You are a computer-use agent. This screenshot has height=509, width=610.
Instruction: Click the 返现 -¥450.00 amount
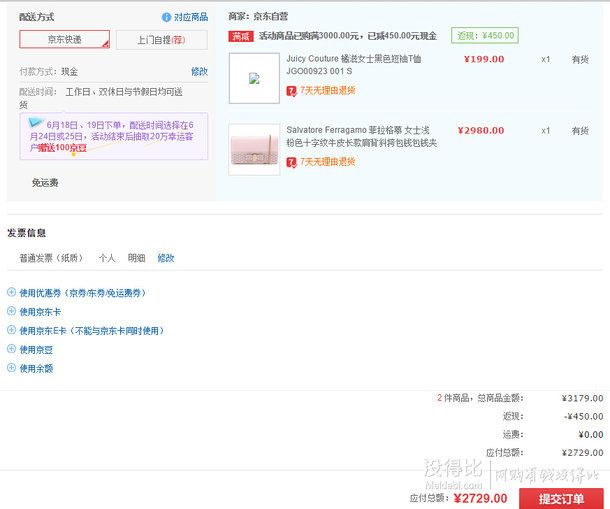tap(584, 416)
